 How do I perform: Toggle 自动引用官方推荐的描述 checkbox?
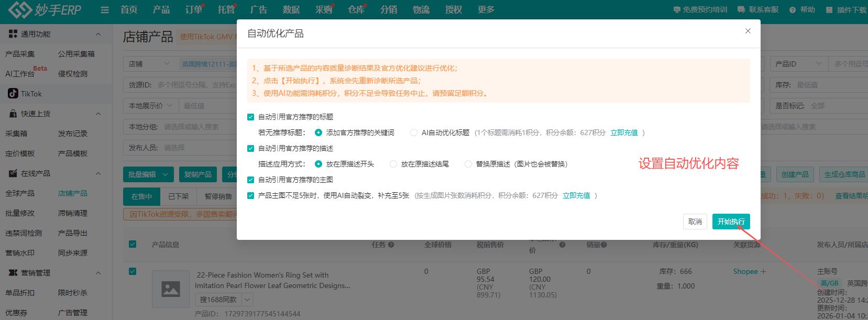pos(251,148)
